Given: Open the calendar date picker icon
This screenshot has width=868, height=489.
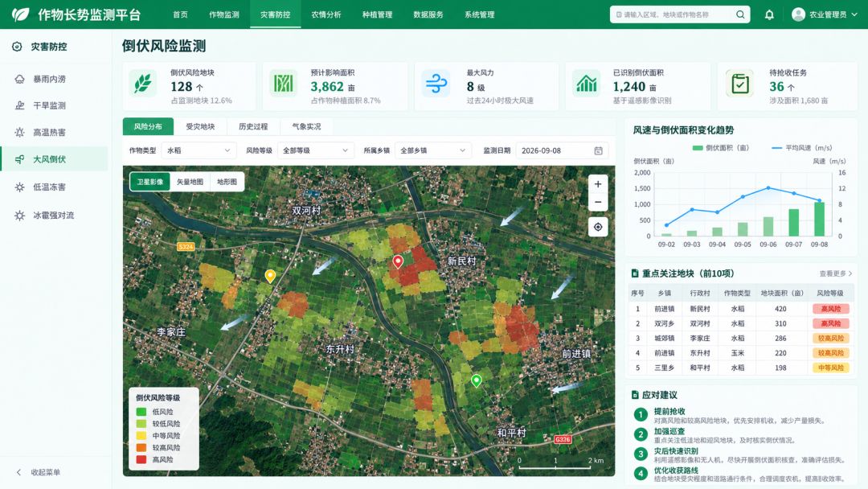Looking at the screenshot, I should (x=599, y=150).
